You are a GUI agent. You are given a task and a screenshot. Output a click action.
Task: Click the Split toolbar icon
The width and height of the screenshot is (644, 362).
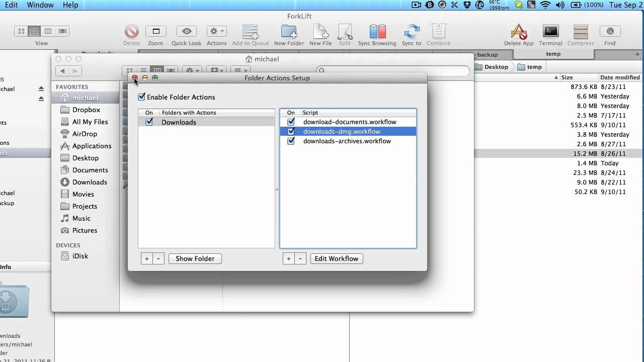click(345, 32)
